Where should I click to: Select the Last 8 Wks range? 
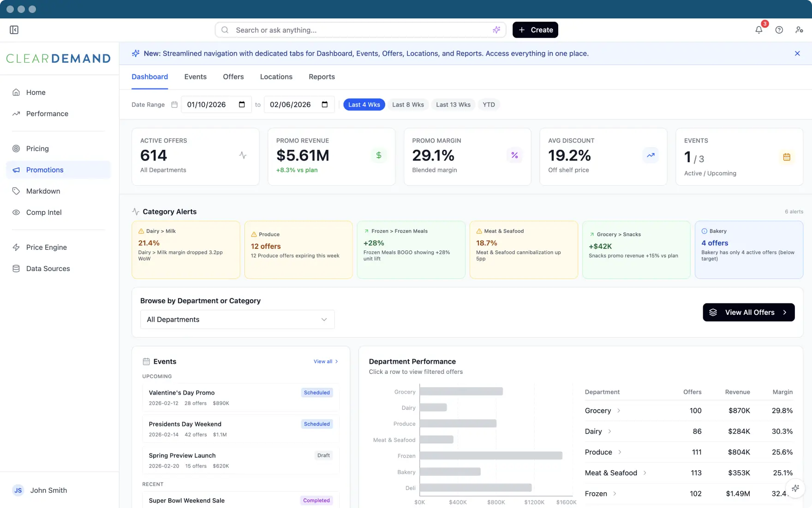(x=408, y=105)
